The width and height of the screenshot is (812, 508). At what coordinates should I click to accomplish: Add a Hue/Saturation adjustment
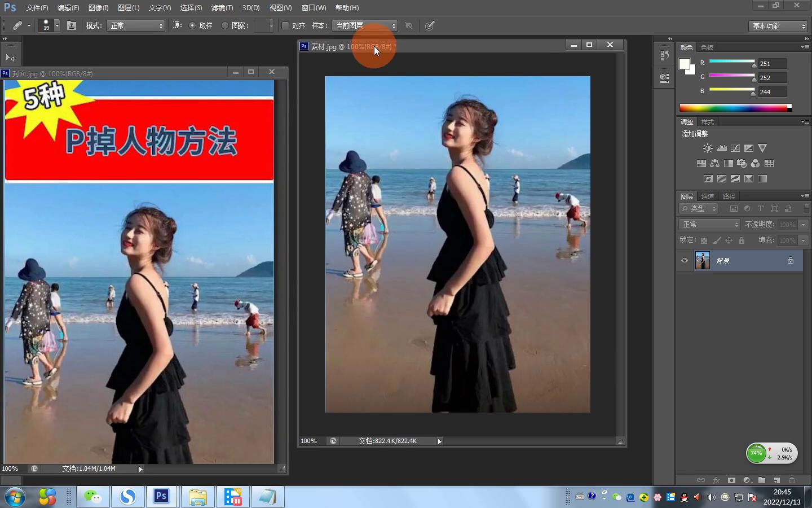[x=701, y=164]
